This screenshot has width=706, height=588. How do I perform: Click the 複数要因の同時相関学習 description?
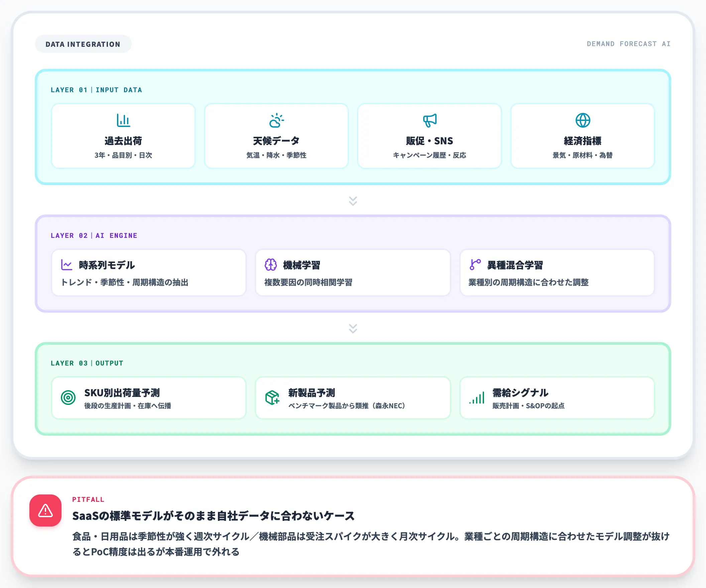point(308,282)
